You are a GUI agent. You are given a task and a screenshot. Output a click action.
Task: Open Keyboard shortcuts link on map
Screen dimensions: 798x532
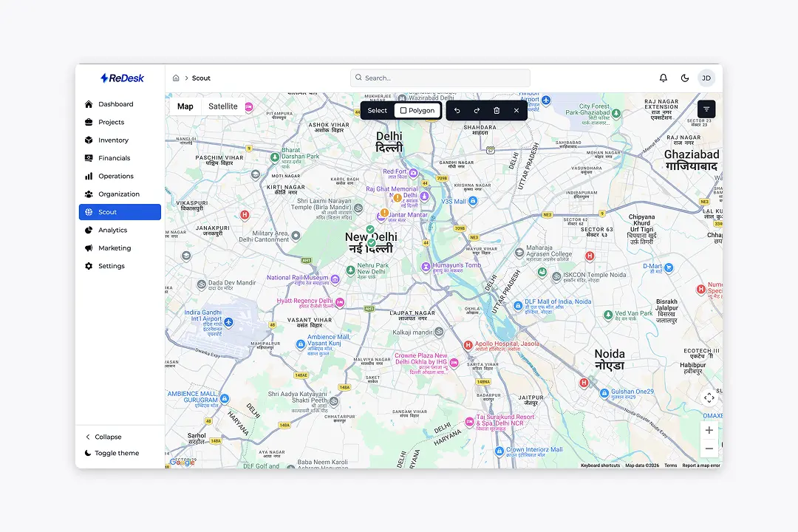pyautogui.click(x=601, y=465)
